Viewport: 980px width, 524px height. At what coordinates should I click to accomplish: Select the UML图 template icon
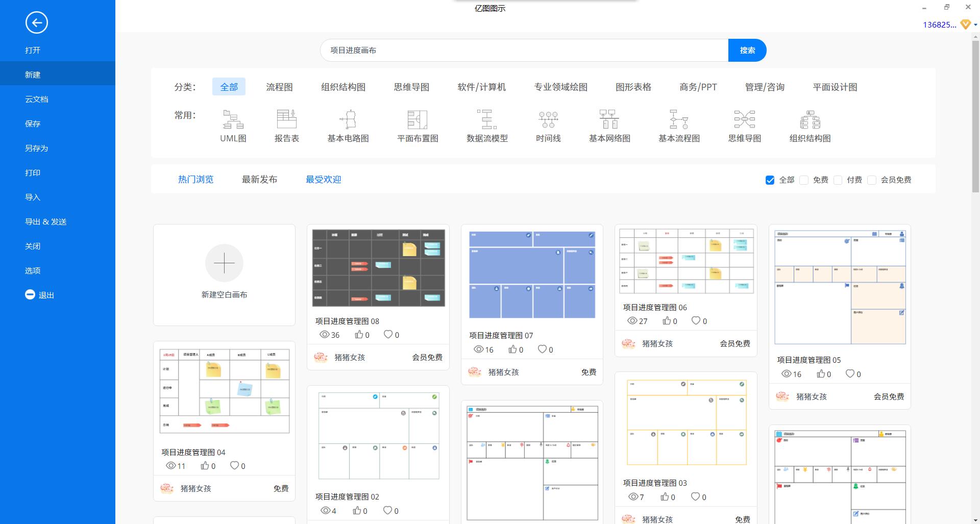(233, 122)
